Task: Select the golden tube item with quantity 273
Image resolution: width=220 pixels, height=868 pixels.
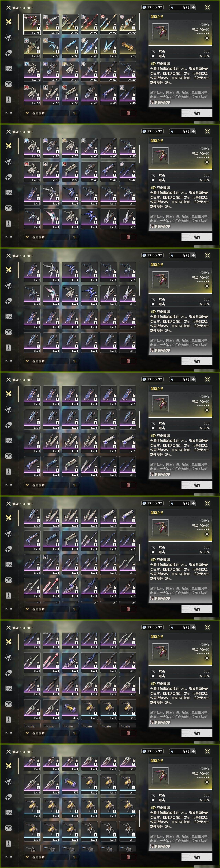Action: coord(128,48)
